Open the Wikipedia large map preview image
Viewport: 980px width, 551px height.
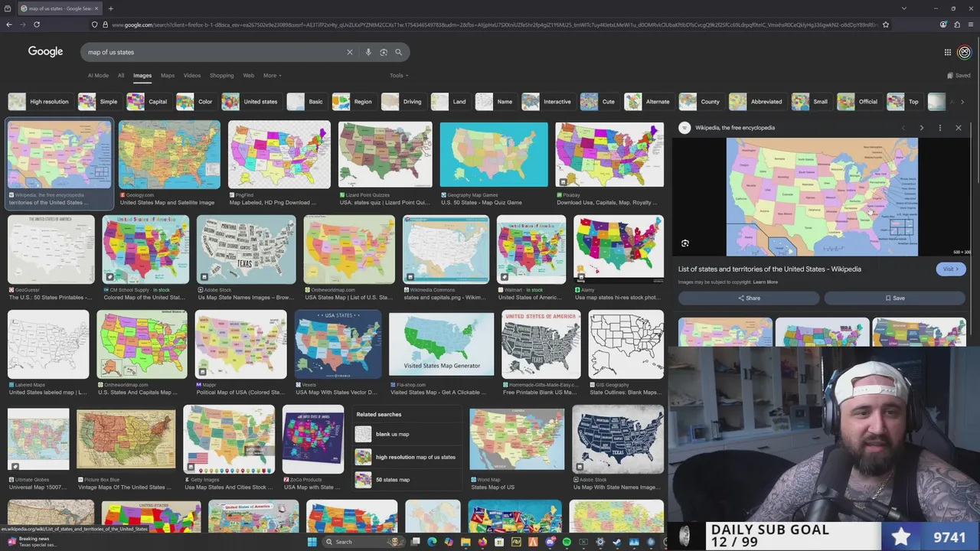click(x=822, y=197)
